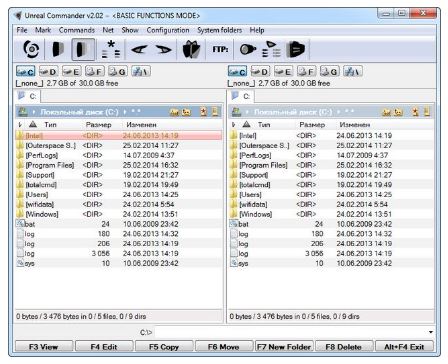The width and height of the screenshot is (448, 364).
Task: Open the System folders menu
Action: 219,30
